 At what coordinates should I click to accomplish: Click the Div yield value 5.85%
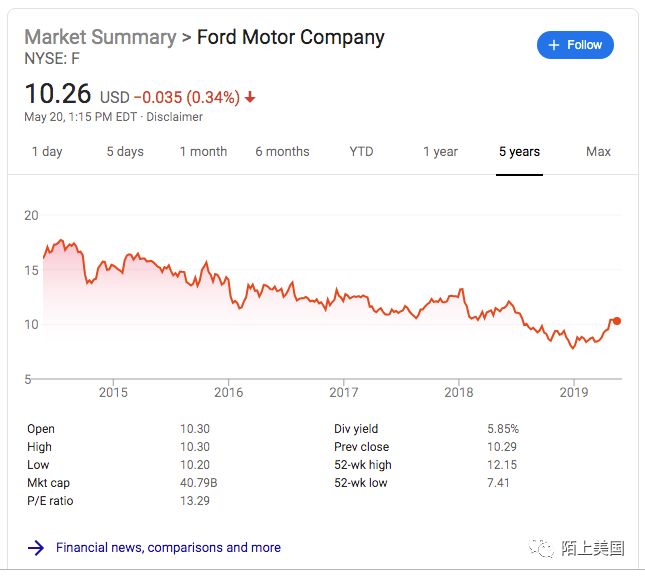point(503,429)
